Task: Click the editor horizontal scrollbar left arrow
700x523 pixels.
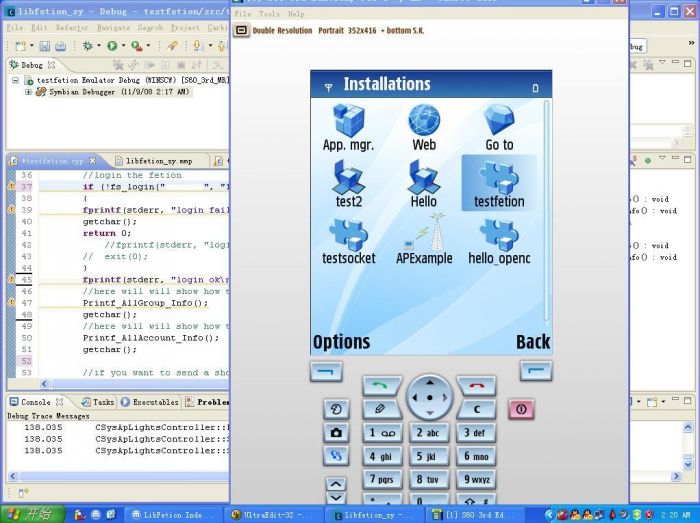Action: pyautogui.click(x=44, y=383)
